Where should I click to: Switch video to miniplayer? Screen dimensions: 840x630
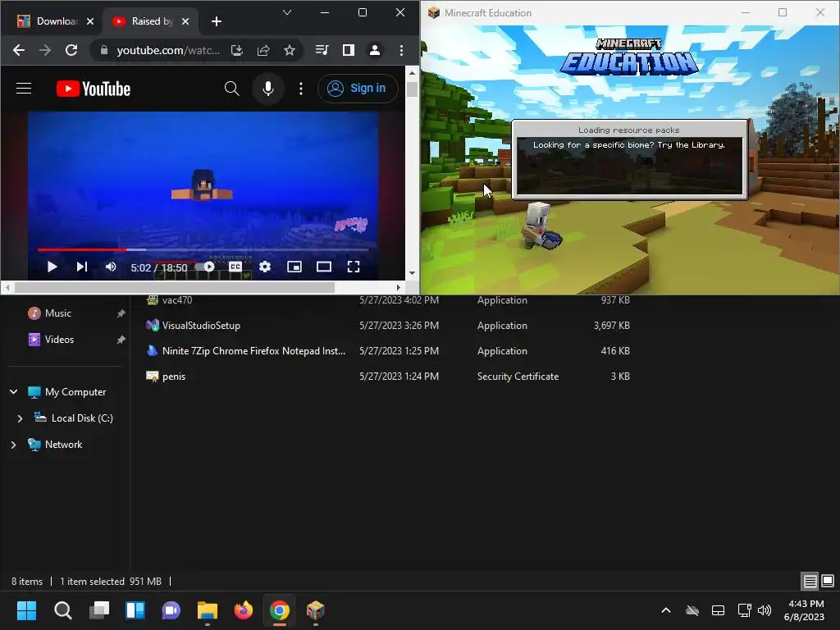[x=294, y=267]
